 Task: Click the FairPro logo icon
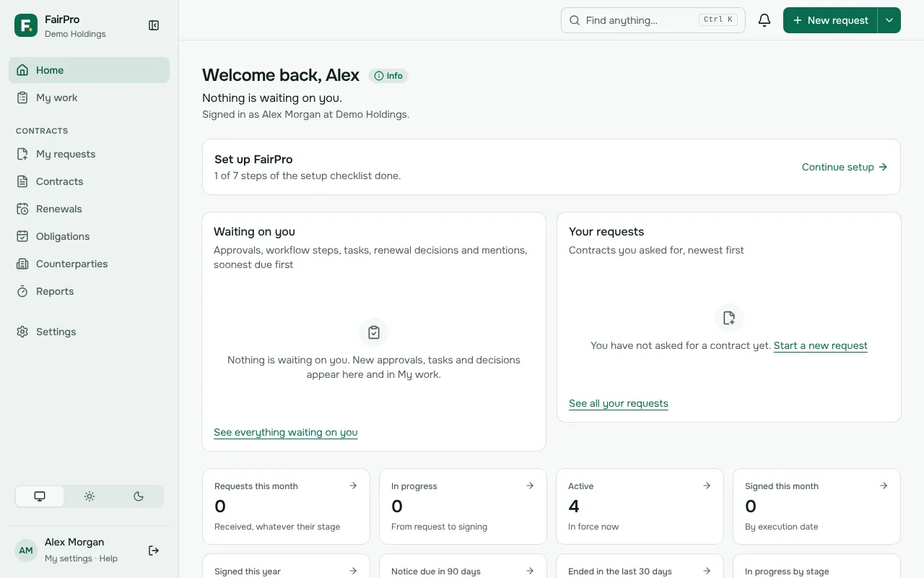(26, 25)
